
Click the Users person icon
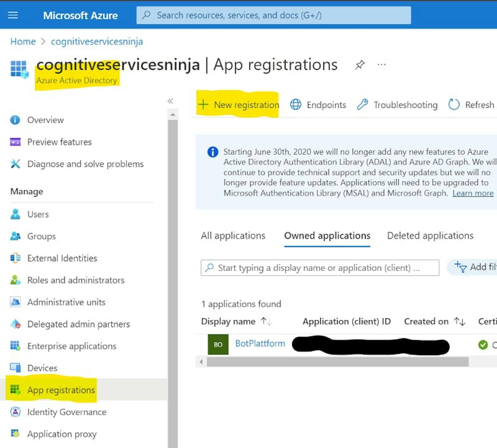pos(15,214)
